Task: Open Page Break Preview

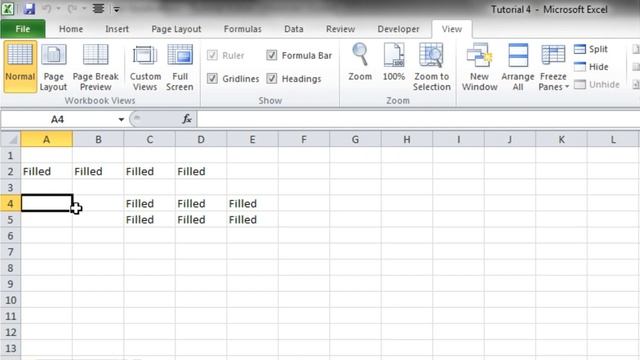Action: 96,68
